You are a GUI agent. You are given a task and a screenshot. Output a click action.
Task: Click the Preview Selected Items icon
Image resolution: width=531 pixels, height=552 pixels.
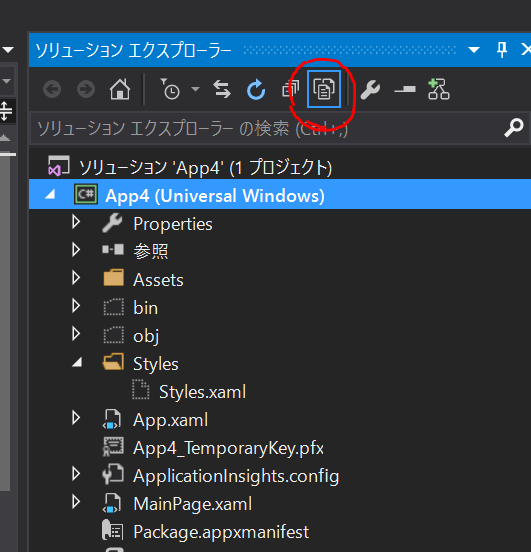(405, 89)
